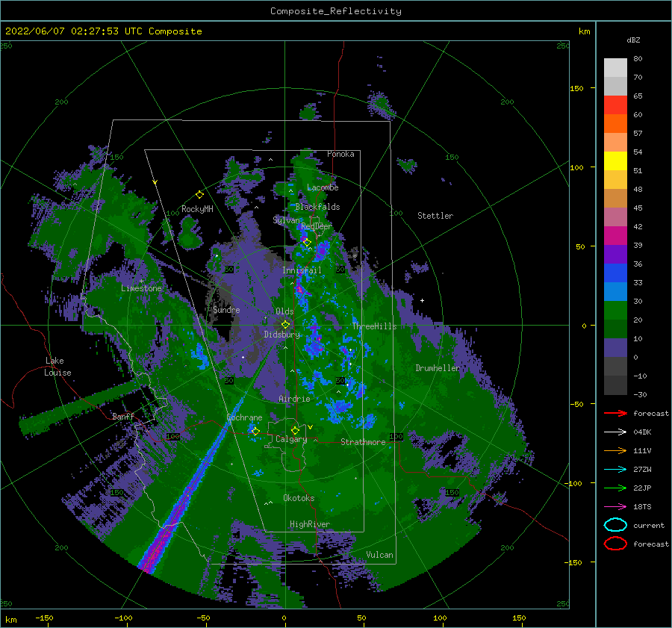The height and width of the screenshot is (628, 672).
Task: Click radar-center yellow diamond above Didsbury
Action: 285,325
